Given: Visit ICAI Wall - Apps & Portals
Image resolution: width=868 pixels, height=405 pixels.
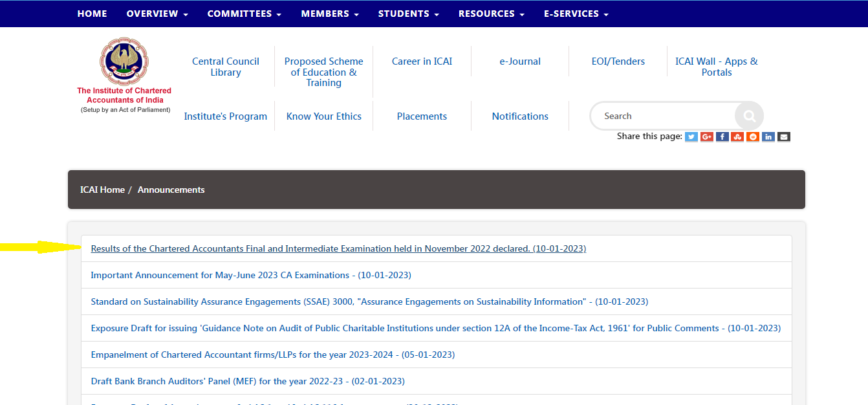Looking at the screenshot, I should (x=717, y=67).
